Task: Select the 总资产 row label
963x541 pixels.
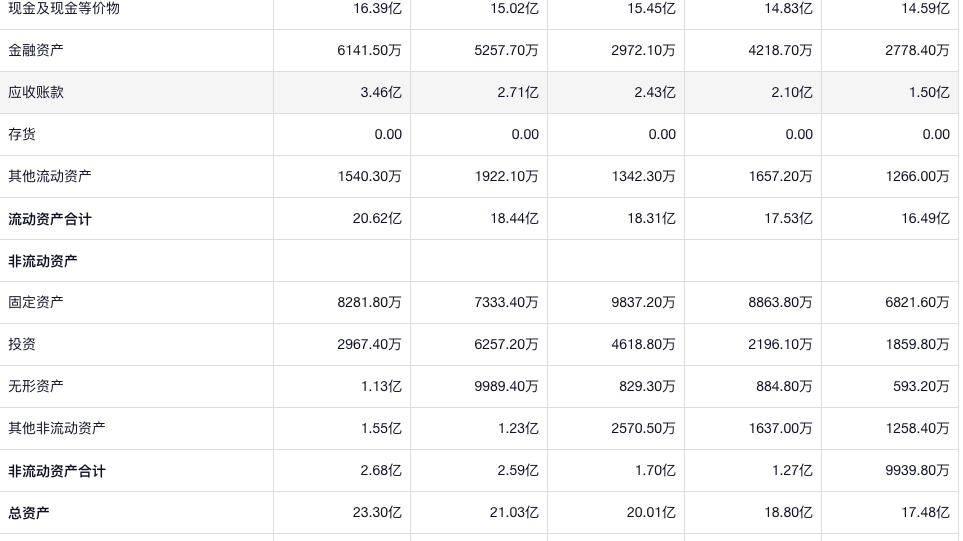Action: [x=29, y=513]
